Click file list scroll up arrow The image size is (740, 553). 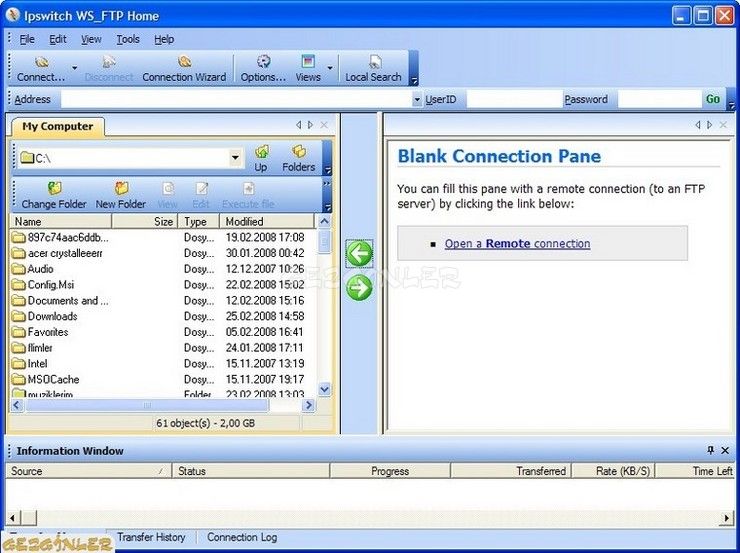(x=324, y=221)
